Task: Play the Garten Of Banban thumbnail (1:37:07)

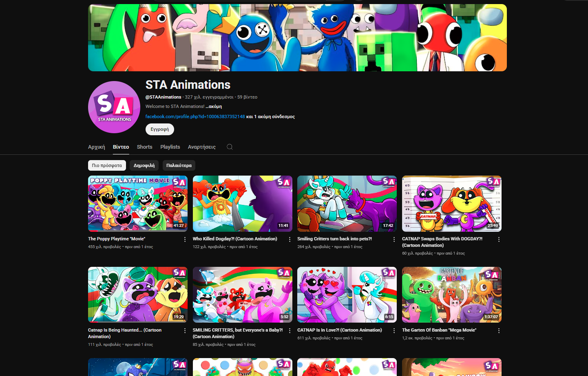Action: [452, 295]
